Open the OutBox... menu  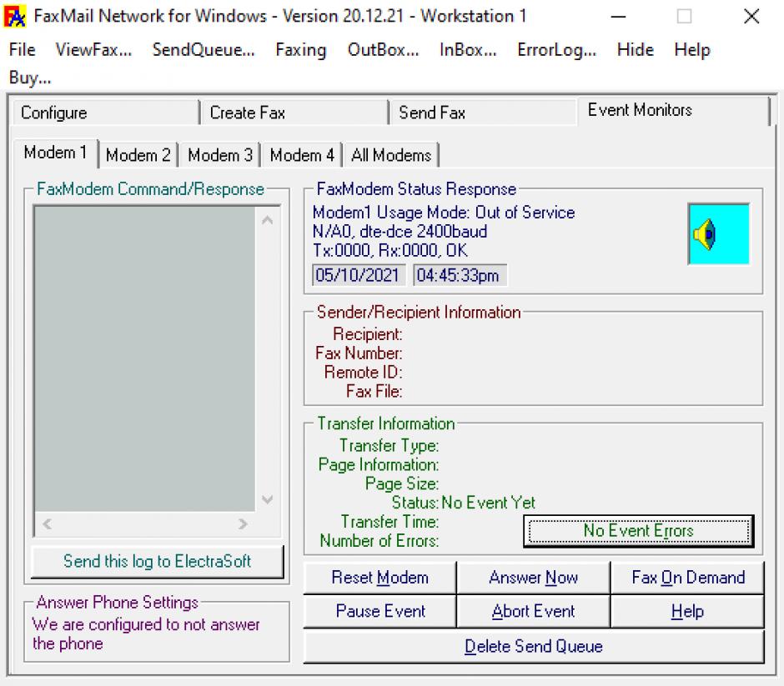tap(383, 49)
